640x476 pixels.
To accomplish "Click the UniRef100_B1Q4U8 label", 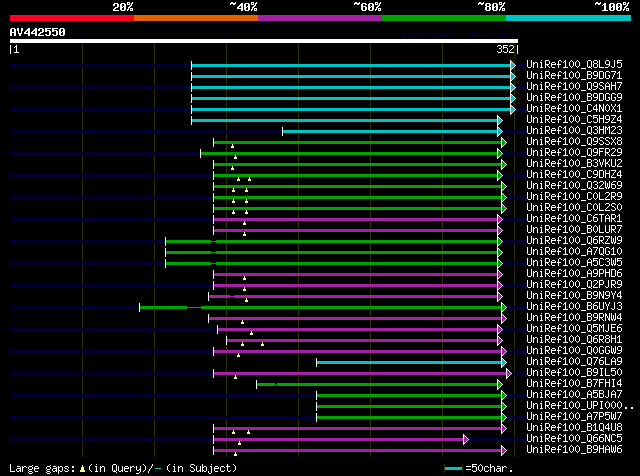I will (574, 428).
